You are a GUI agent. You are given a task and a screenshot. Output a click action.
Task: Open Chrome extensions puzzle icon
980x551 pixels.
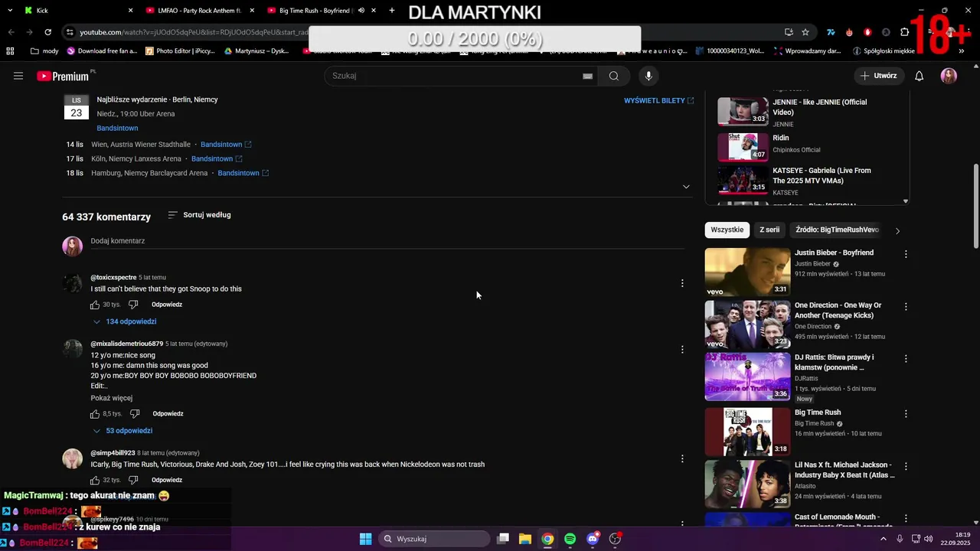[904, 32]
